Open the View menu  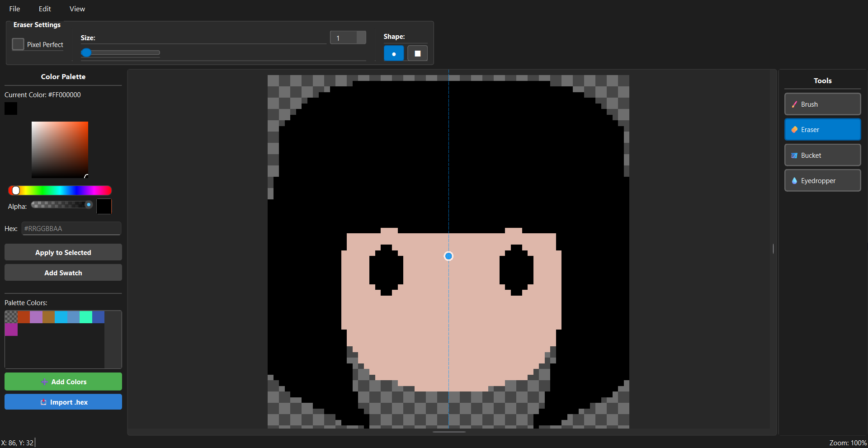point(77,9)
